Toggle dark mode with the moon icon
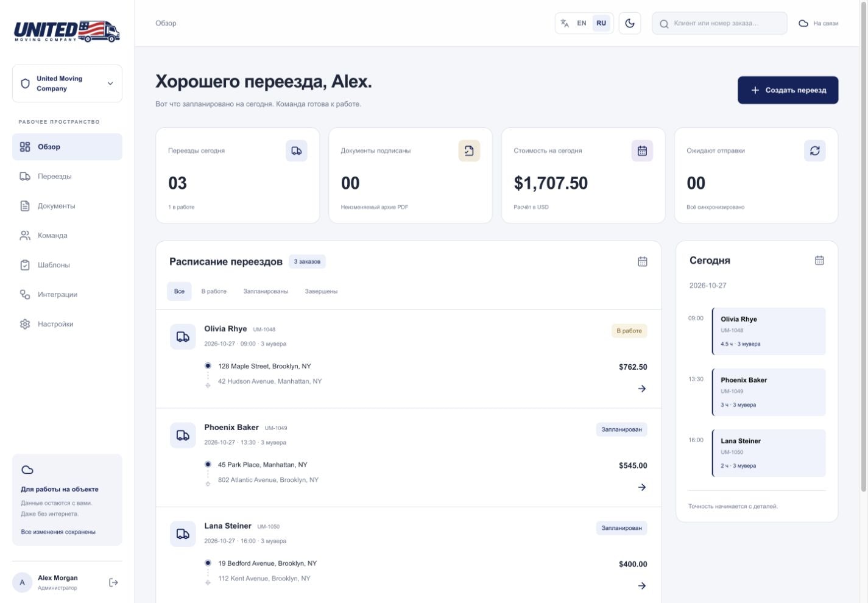 pyautogui.click(x=630, y=23)
